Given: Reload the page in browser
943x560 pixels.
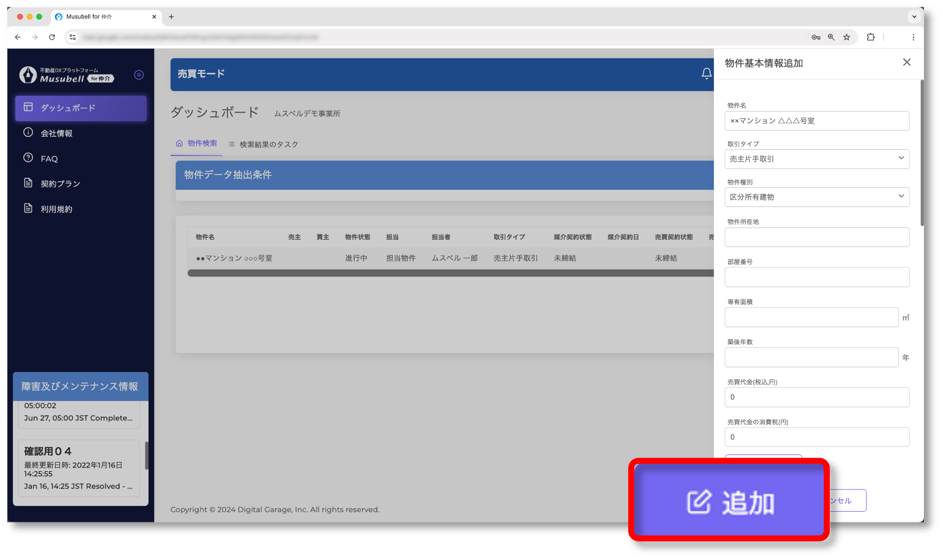Looking at the screenshot, I should (52, 37).
